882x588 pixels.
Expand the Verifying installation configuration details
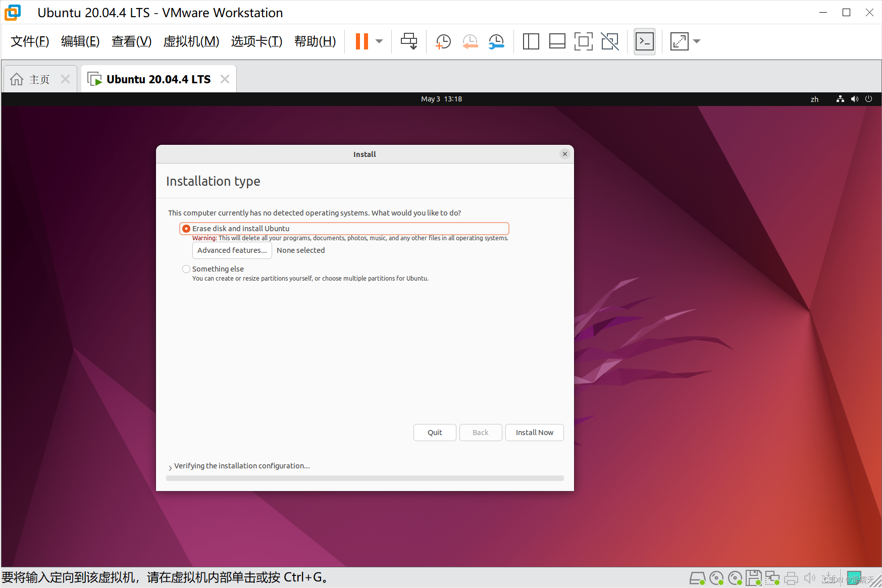click(x=170, y=467)
